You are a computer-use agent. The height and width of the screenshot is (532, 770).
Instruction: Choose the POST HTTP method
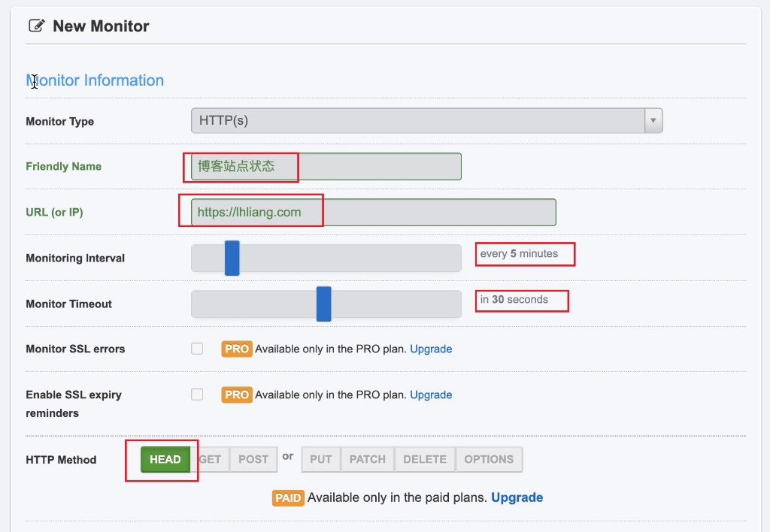pyautogui.click(x=253, y=459)
